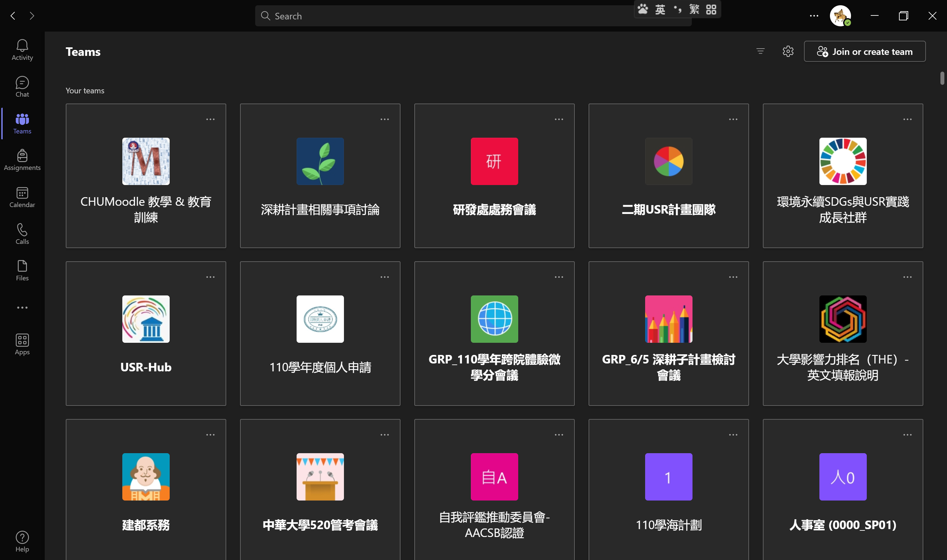947x560 pixels.
Task: Open the Files icon in sidebar
Action: (x=22, y=270)
